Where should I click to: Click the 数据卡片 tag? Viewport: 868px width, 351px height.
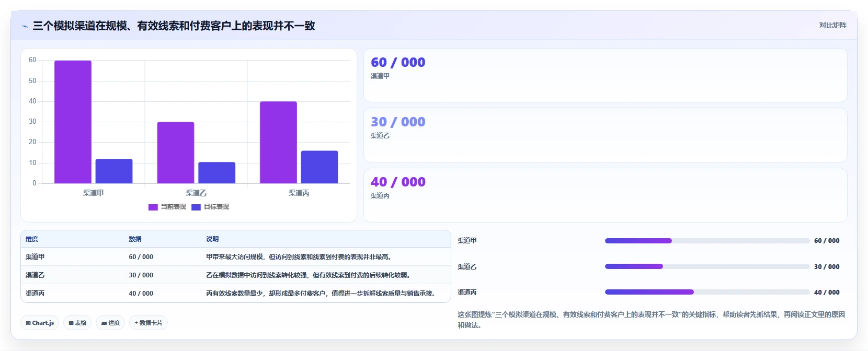tap(149, 323)
